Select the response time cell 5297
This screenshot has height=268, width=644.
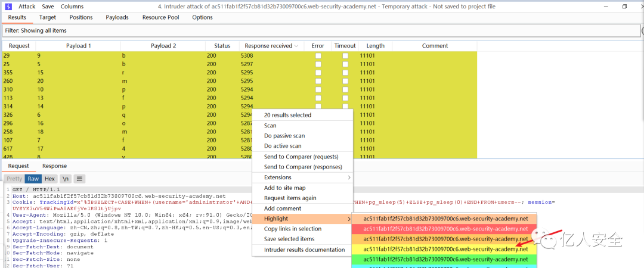tap(247, 64)
